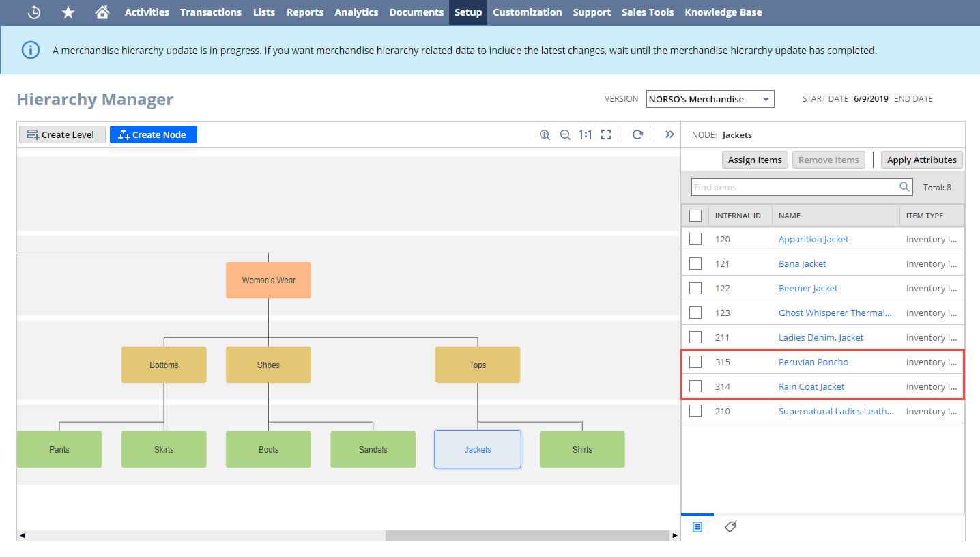This screenshot has width=980, height=557.
Task: Click the Apply Attributes button
Action: [x=922, y=160]
